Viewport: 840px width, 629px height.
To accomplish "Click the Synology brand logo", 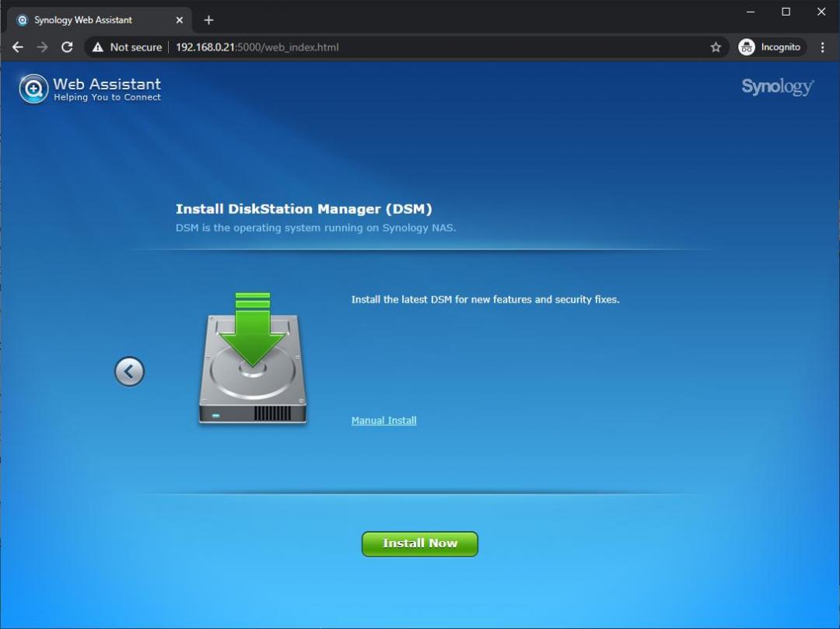I will tap(777, 86).
